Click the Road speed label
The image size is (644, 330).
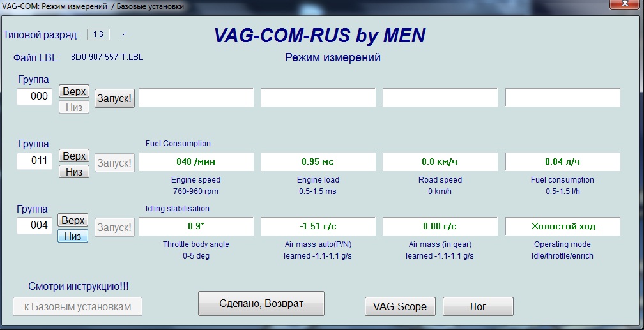(440, 180)
